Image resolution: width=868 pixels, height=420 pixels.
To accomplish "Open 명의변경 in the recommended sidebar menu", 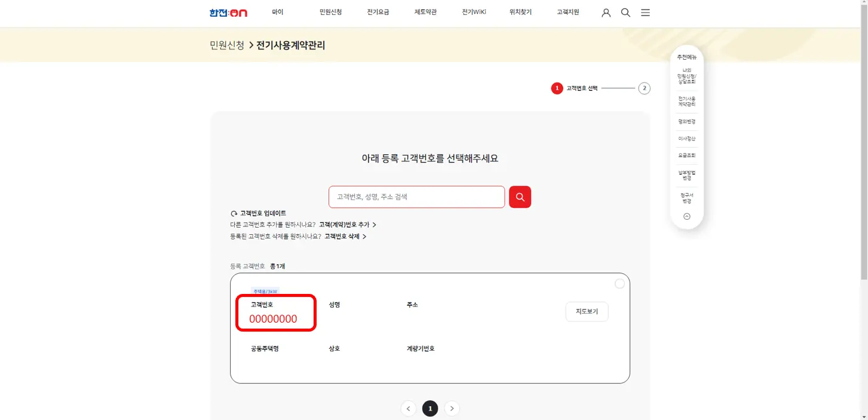I will tap(686, 121).
